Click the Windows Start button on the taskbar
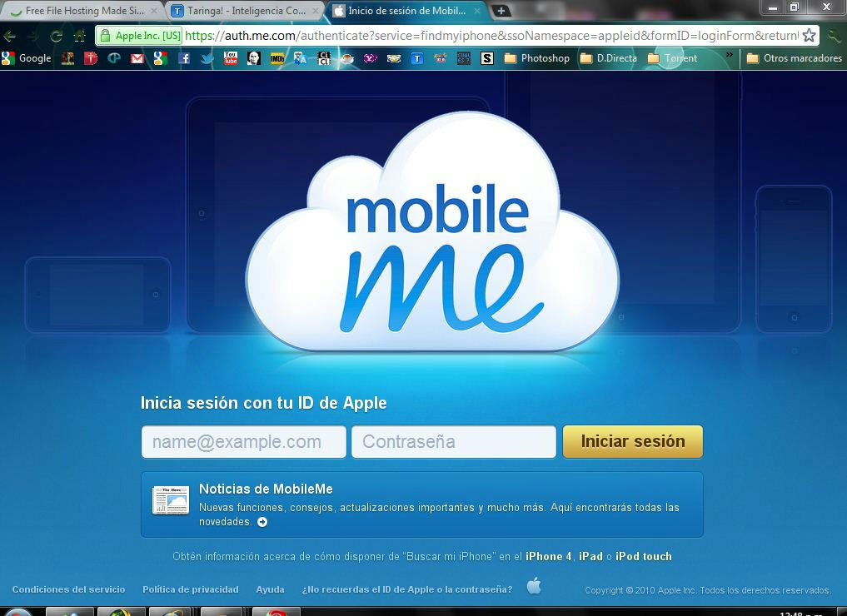The height and width of the screenshot is (616, 847). [x=19, y=612]
